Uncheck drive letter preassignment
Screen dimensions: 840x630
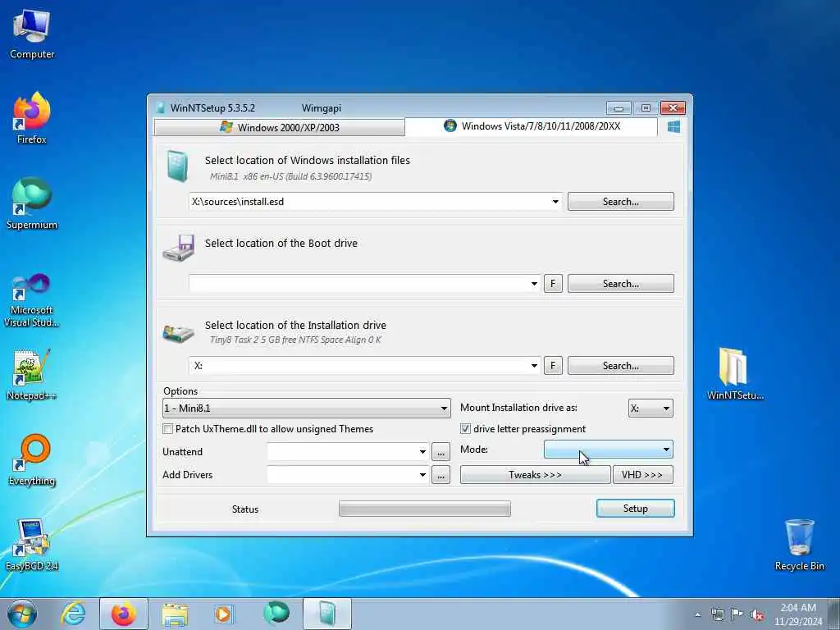click(x=465, y=428)
